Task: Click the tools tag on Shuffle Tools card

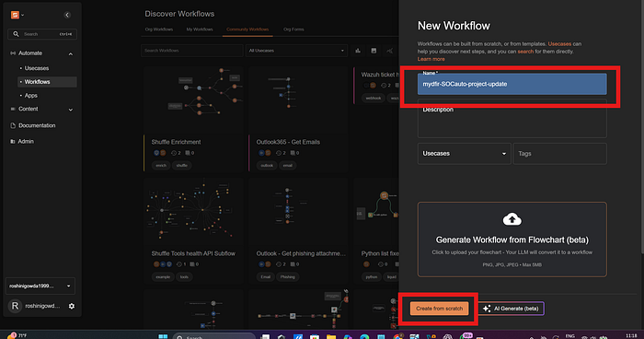Action: (x=184, y=277)
